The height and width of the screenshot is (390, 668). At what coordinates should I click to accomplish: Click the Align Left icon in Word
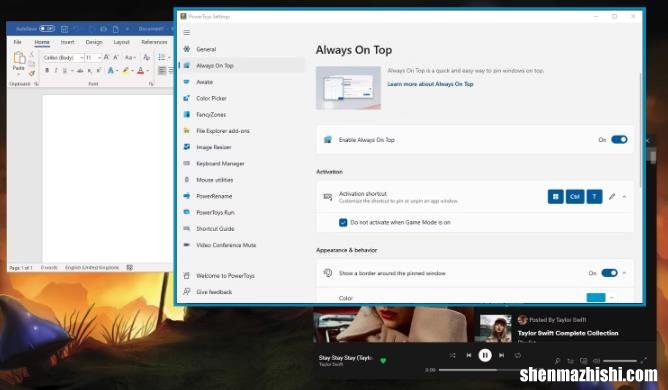click(x=162, y=70)
